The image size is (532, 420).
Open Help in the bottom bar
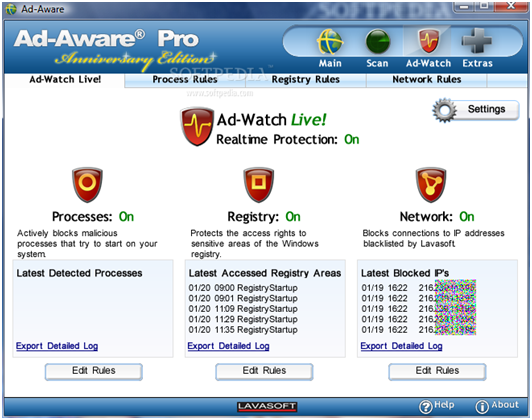click(436, 406)
